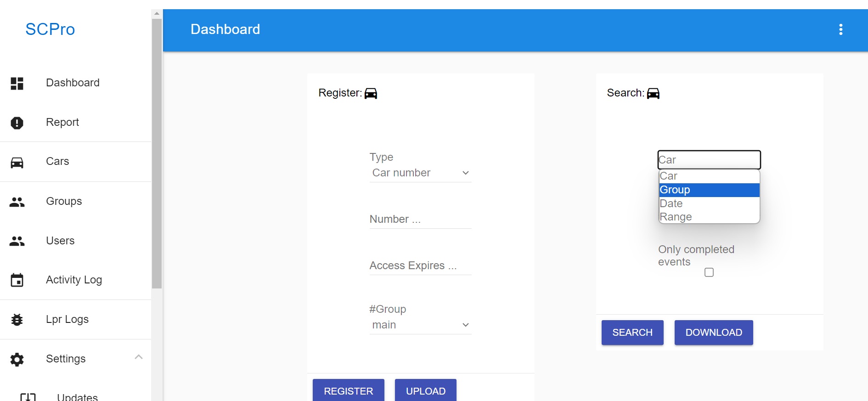Click the Dashboard grid icon in sidebar

pyautogui.click(x=17, y=83)
